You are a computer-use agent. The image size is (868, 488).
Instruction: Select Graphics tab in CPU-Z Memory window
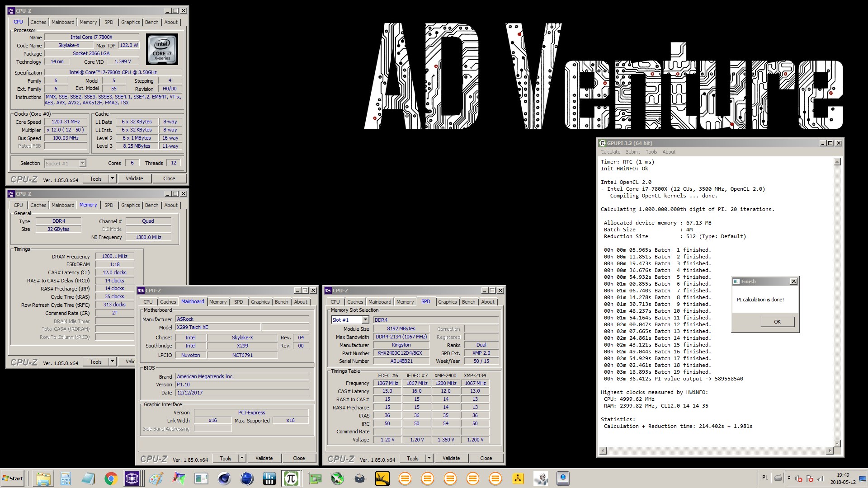pyautogui.click(x=130, y=205)
